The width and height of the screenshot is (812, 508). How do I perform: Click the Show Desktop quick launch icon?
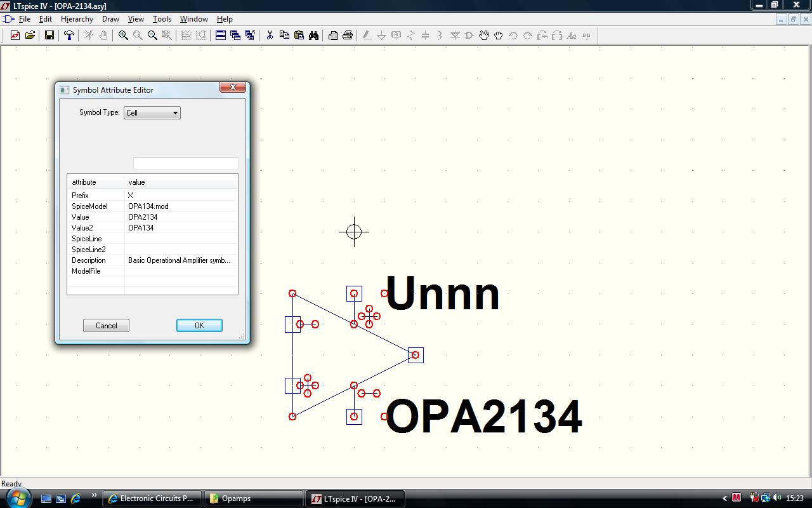pos(46,498)
